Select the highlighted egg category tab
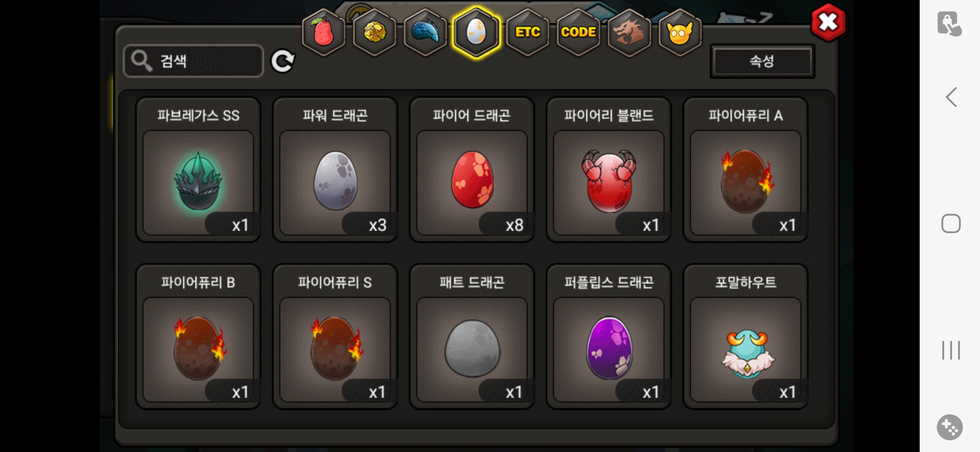The image size is (980, 452). [476, 32]
